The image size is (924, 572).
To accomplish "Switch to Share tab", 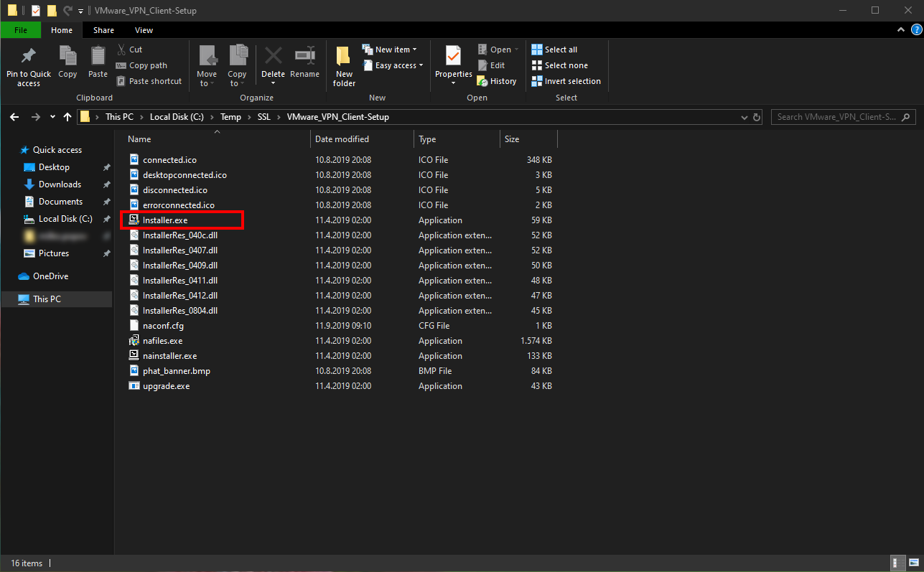I will tap(103, 30).
